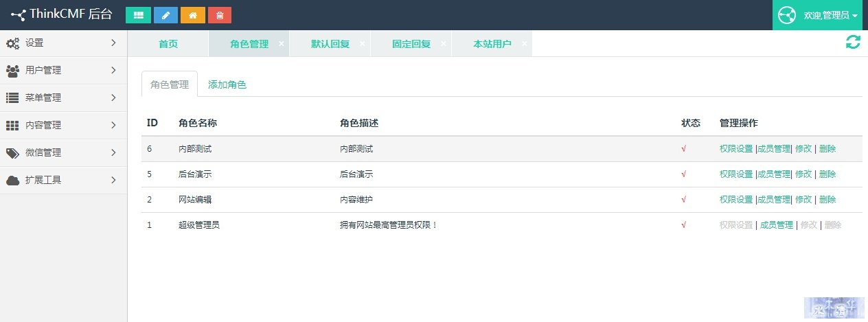The image size is (868, 322).
Task: Select the 角色管理 sub-tab
Action: coord(170,84)
